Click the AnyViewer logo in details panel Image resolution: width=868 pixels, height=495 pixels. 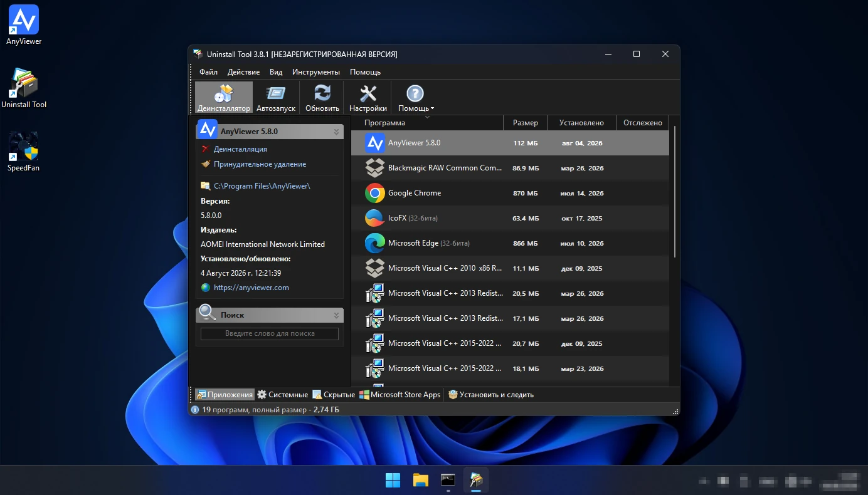pyautogui.click(x=208, y=129)
